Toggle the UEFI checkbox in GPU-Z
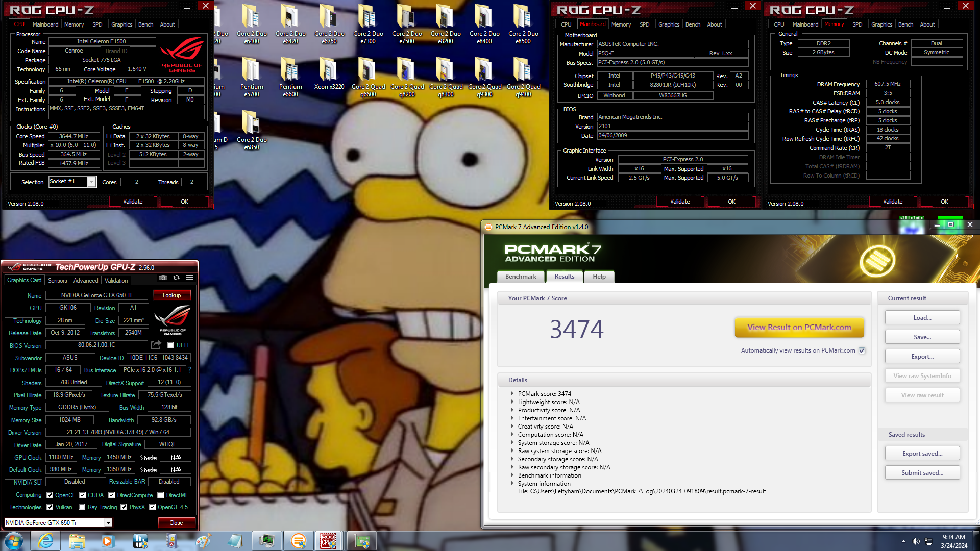 click(171, 345)
